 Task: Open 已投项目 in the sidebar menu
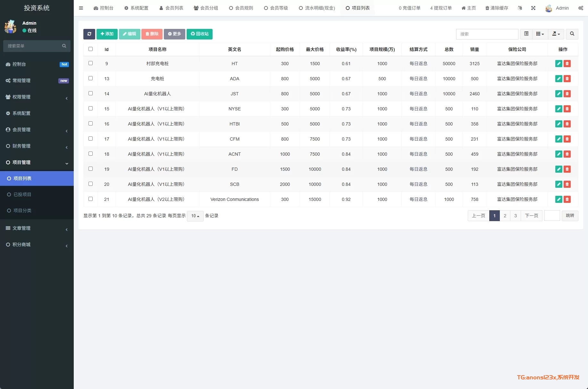(22, 195)
